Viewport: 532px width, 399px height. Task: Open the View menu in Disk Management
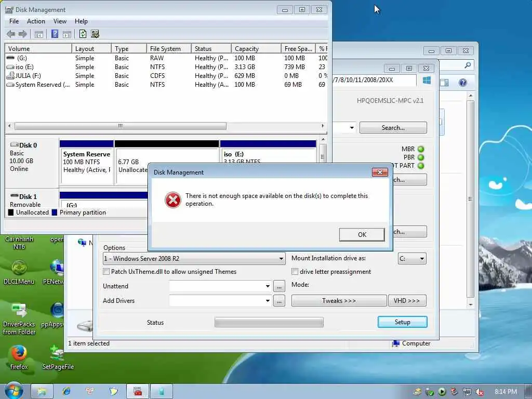60,21
